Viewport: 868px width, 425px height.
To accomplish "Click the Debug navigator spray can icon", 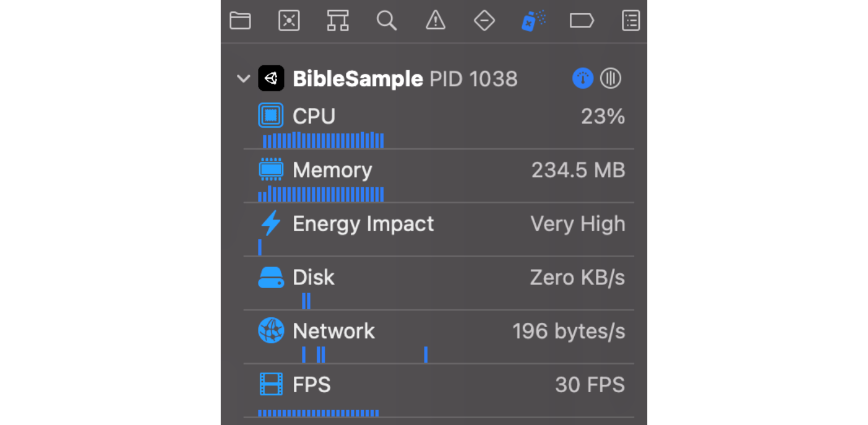I will [x=533, y=20].
